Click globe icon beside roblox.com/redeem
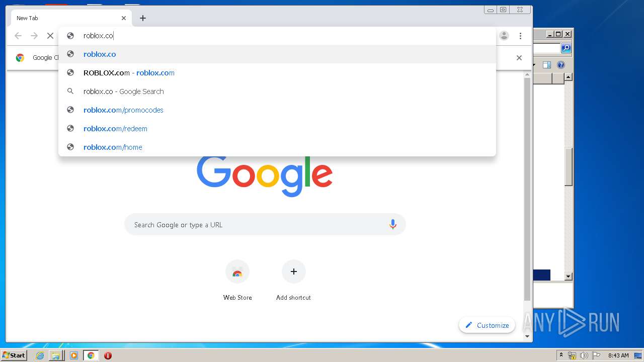The width and height of the screenshot is (644, 362). [x=70, y=129]
